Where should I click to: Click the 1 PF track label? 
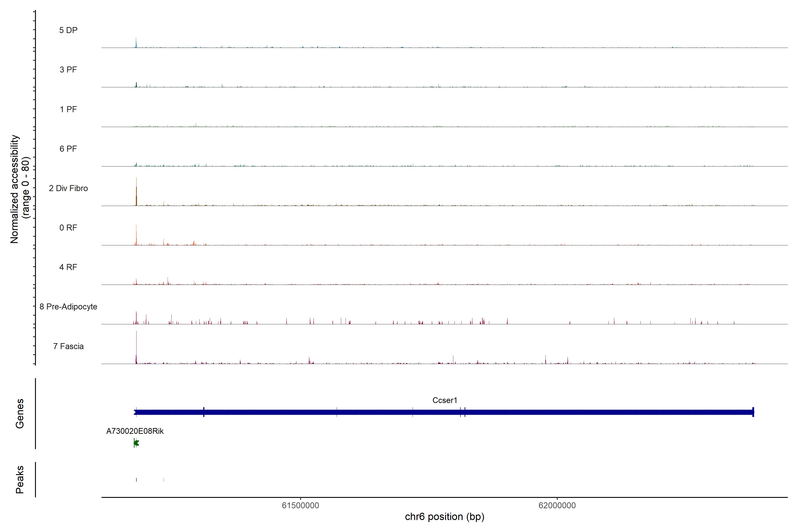pos(68,109)
